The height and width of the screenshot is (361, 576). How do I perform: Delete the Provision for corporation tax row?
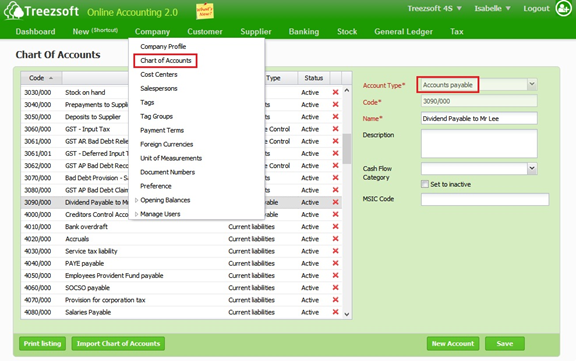pos(335,300)
